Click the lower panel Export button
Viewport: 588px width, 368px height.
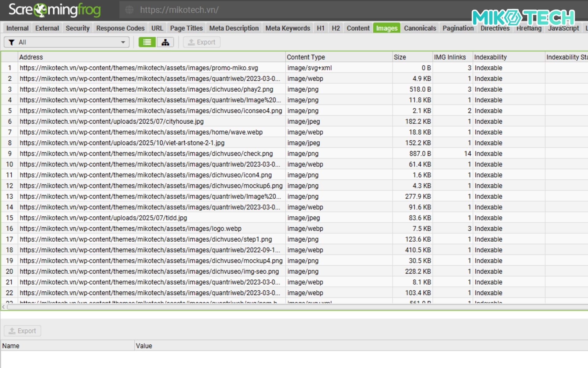pos(22,331)
